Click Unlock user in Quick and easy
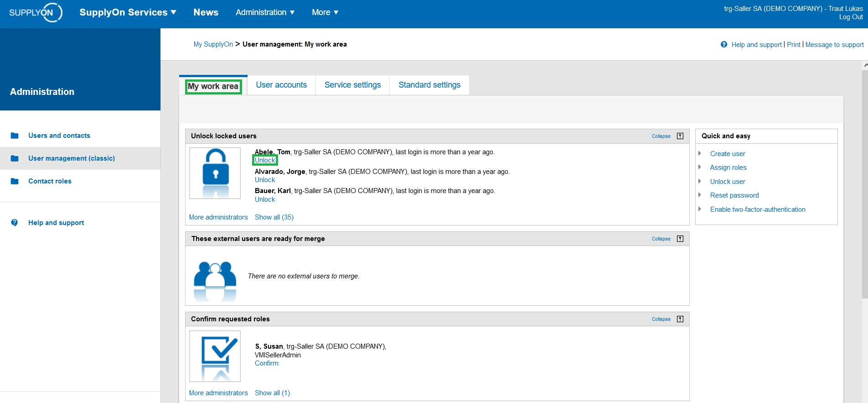868x403 pixels. 728,182
